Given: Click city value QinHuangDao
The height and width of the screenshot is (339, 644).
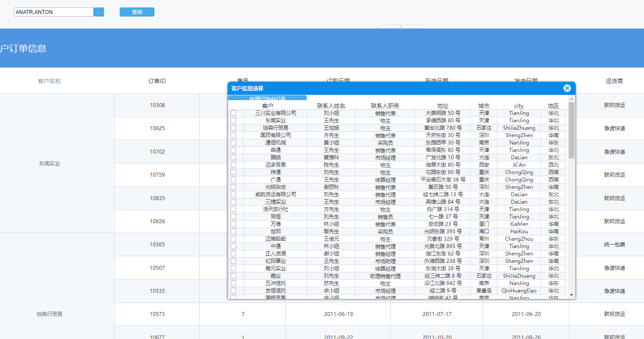Looking at the screenshot, I should [519, 291].
